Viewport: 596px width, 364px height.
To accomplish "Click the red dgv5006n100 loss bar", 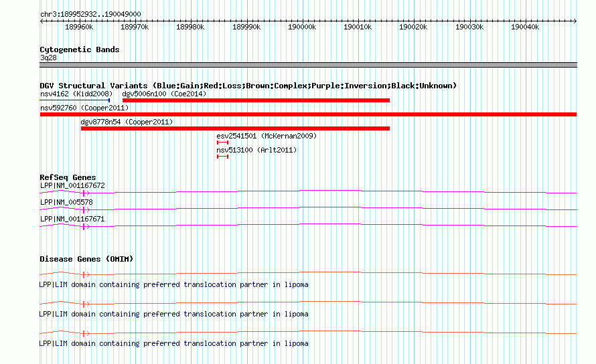I will tap(256, 100).
